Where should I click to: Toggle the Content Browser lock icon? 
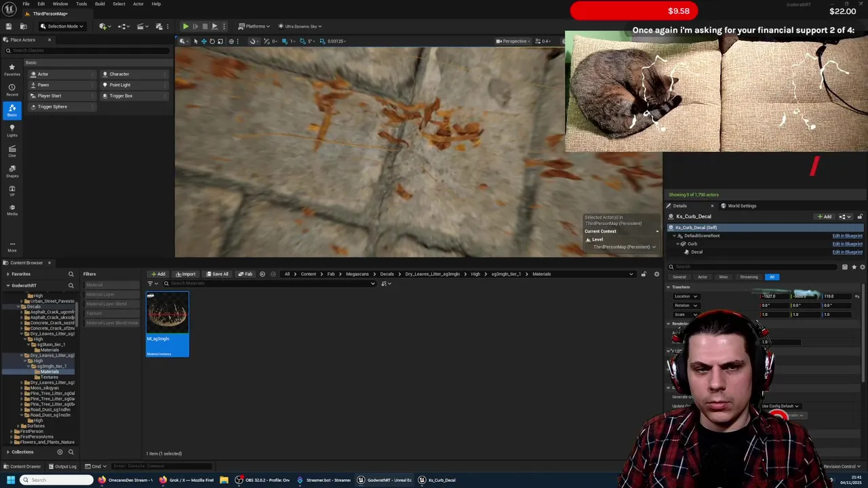pos(644,274)
